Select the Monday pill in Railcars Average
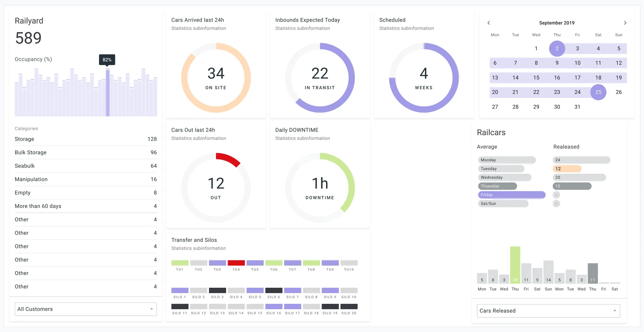The height and width of the screenshot is (332, 644). [506, 160]
